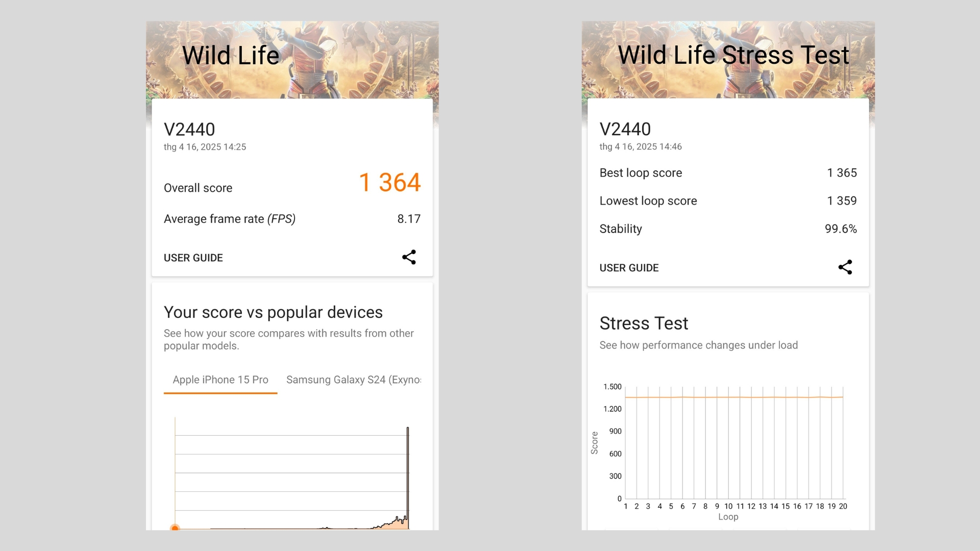This screenshot has height=551, width=980.
Task: Open USER GUIDE in the Stress Test card
Action: click(629, 268)
